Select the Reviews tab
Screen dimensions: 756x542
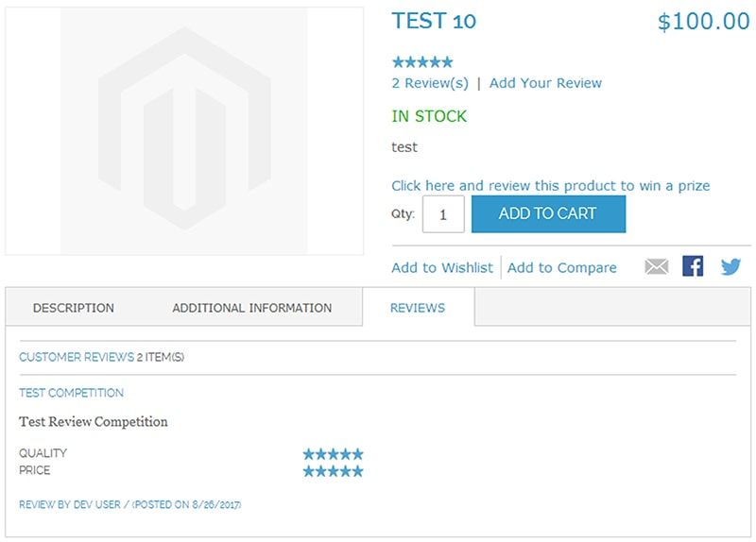coord(418,308)
